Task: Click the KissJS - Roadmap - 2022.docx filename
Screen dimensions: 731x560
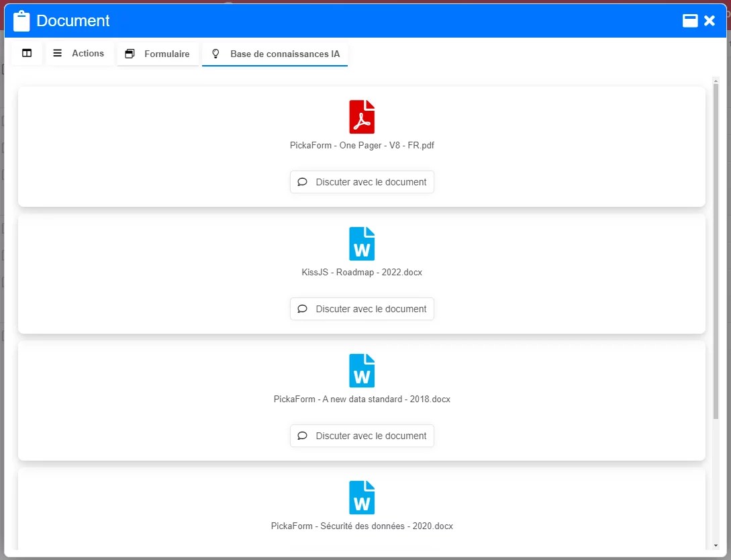Action: coord(362,273)
